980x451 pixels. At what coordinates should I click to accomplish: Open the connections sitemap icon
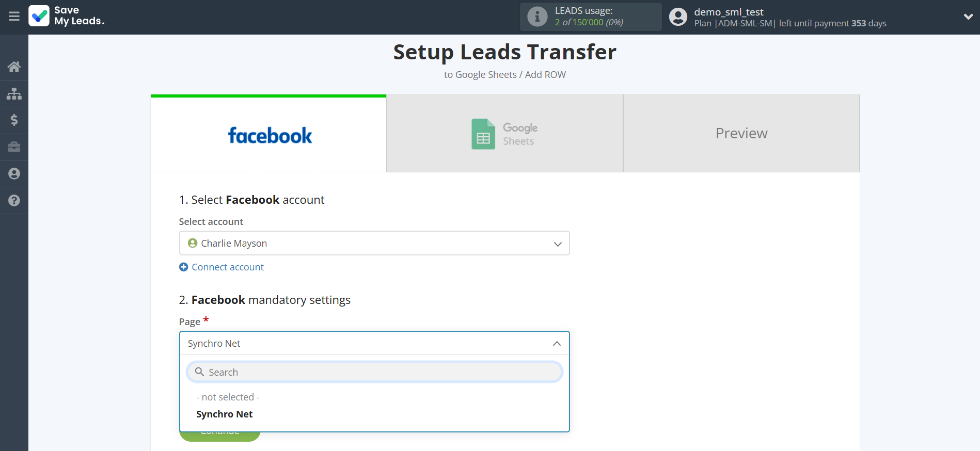[14, 93]
